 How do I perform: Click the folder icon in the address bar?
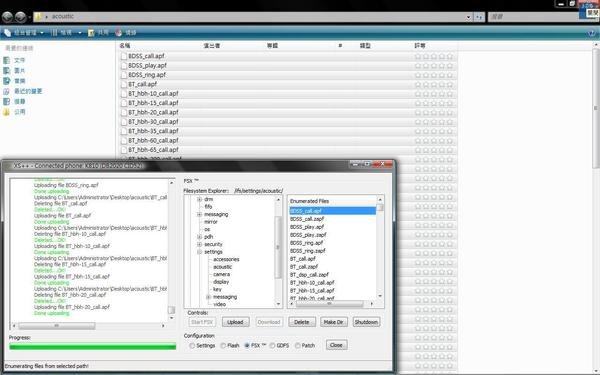[38, 17]
